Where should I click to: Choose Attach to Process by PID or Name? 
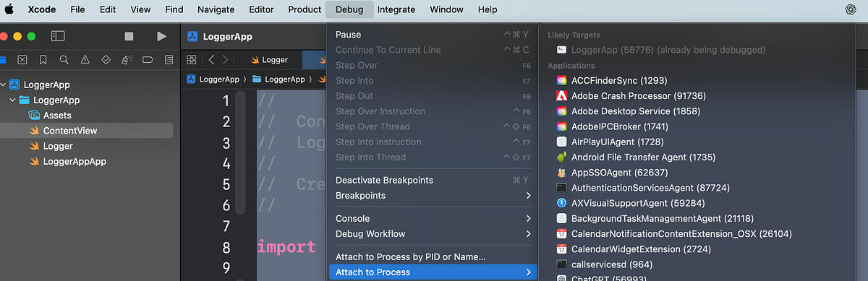point(433,256)
